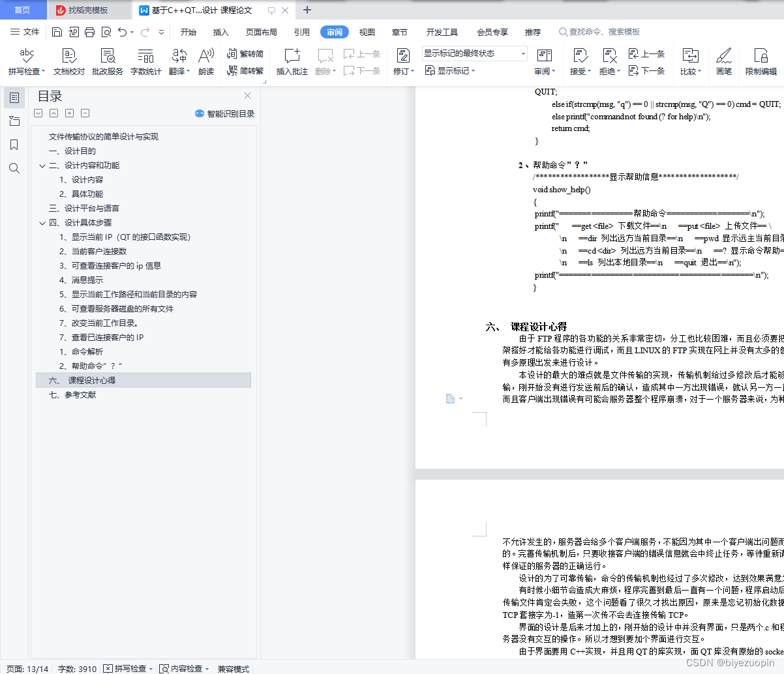
Task: Open the bookmarks panel in the left sidebar
Action: tap(14, 145)
